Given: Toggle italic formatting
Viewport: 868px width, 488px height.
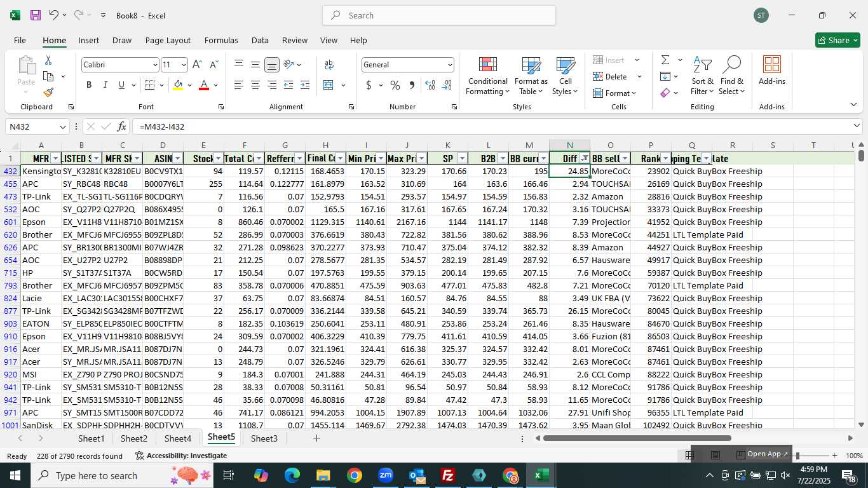Looking at the screenshot, I should click(x=105, y=85).
